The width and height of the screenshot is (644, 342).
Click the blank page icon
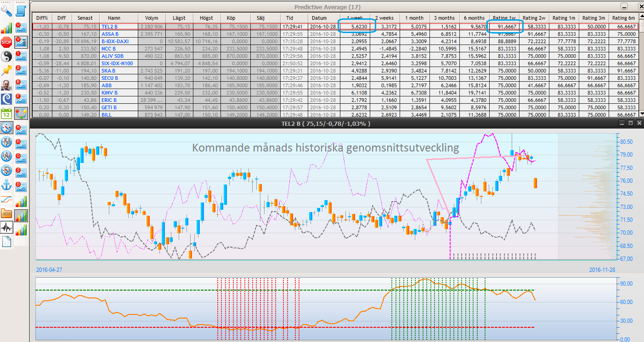tap(6, 241)
